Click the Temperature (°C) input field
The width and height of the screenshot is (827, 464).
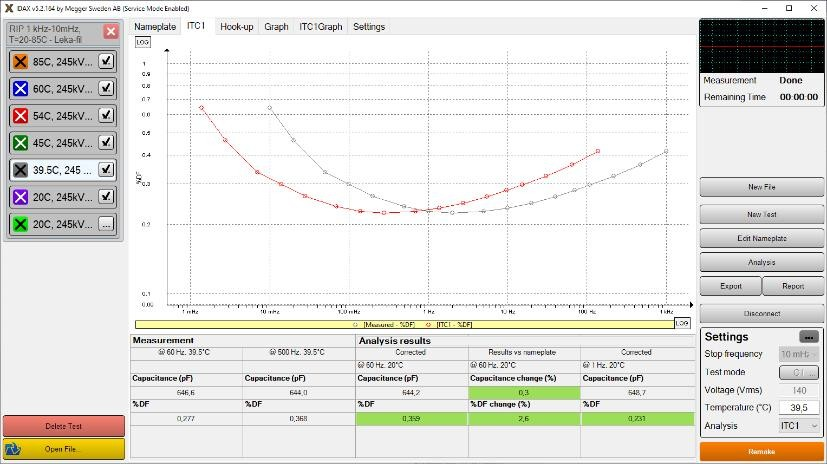(x=798, y=408)
